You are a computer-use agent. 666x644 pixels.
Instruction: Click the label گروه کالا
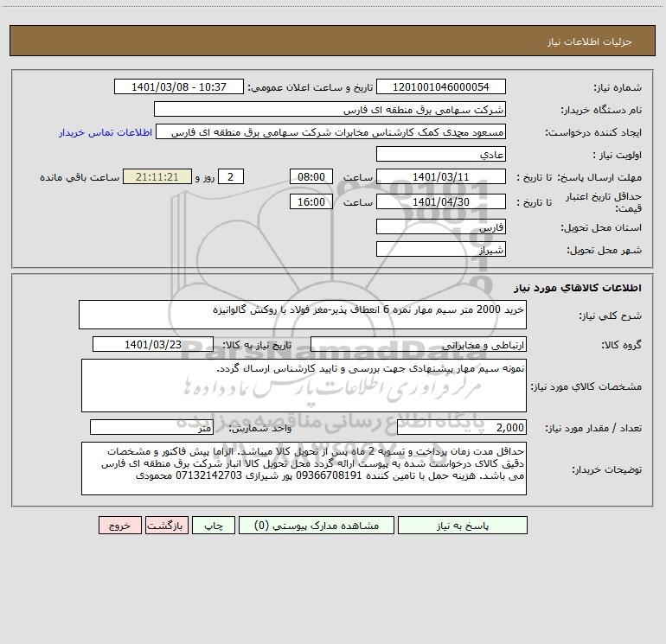(621, 345)
